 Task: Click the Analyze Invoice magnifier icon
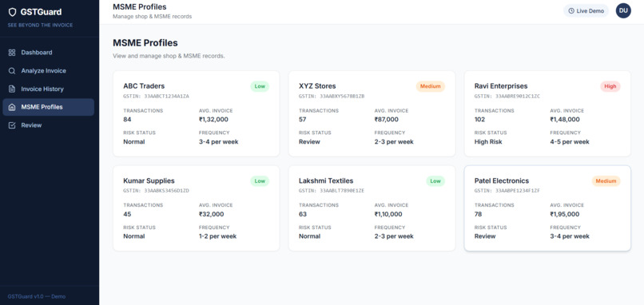pos(12,70)
